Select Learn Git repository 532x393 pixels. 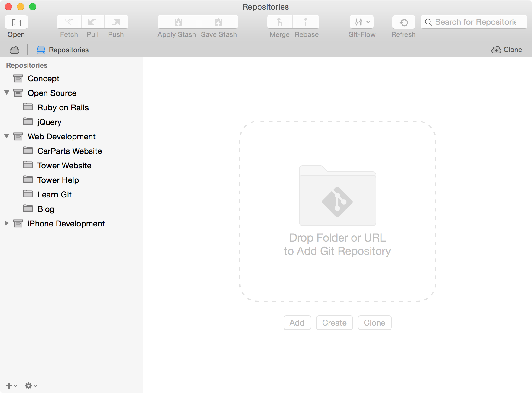[x=71, y=195]
